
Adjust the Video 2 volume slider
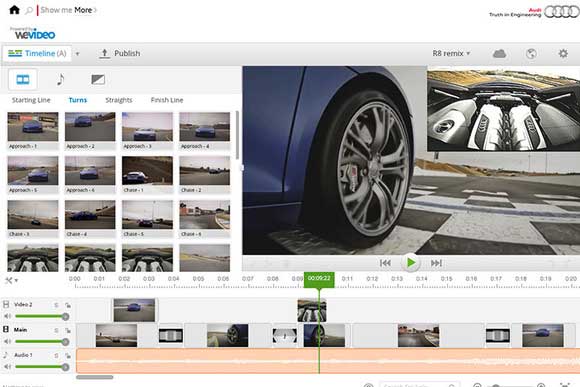coord(42,316)
